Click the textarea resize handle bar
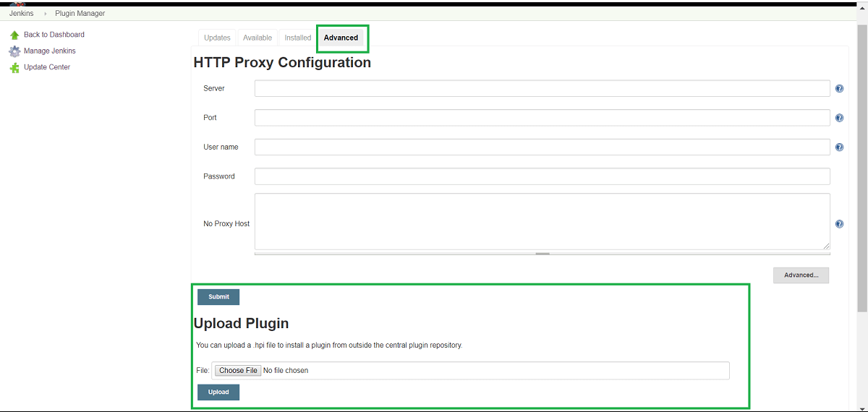Viewport: 868px width, 412px height. point(542,254)
